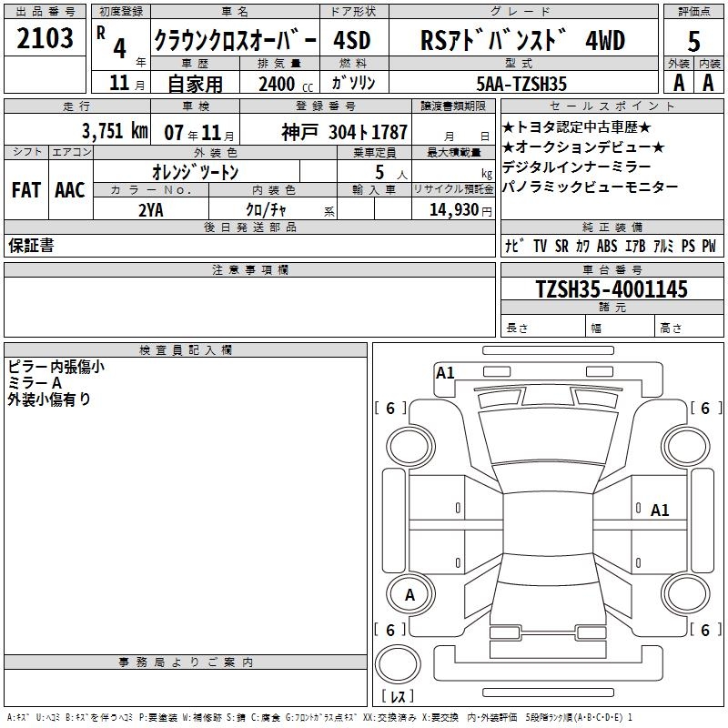Select registration number 神戸 304ト1787
Image resolution: width=728 pixels, height=728 pixels.
pyautogui.click(x=344, y=132)
